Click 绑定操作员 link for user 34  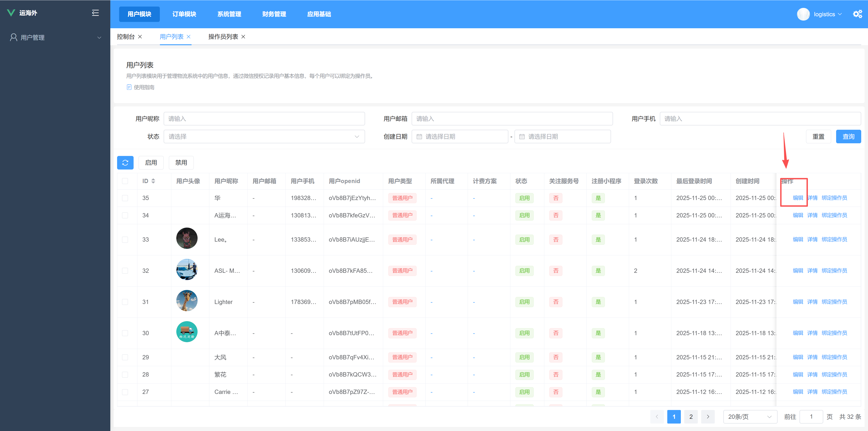[x=834, y=215]
